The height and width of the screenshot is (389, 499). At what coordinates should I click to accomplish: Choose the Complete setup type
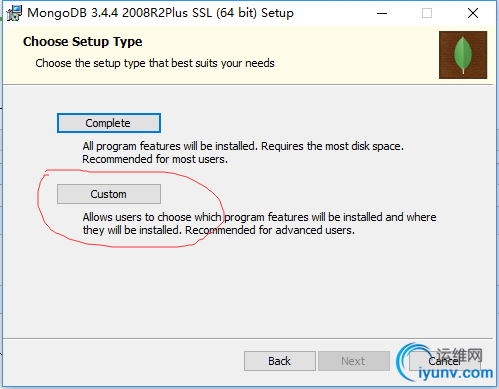pos(109,123)
